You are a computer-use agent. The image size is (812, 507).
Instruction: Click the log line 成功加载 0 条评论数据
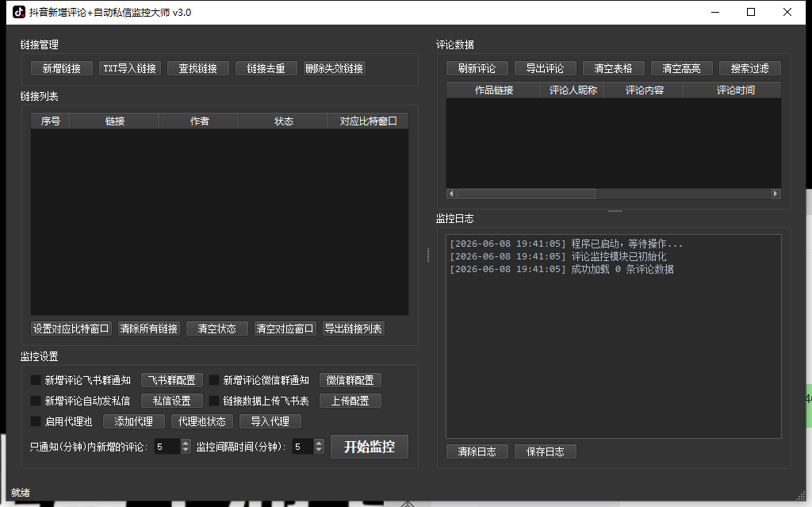(x=562, y=270)
